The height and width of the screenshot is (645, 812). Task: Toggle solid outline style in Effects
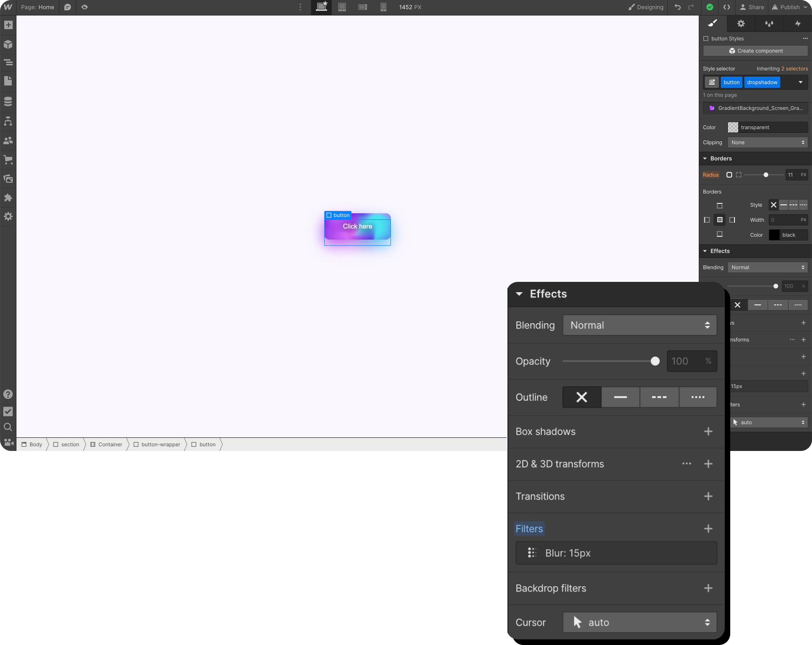tap(620, 397)
